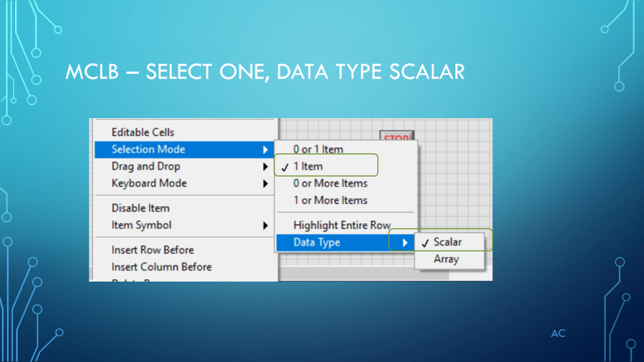Choose Insert Row Before
The height and width of the screenshot is (362, 644).
153,250
